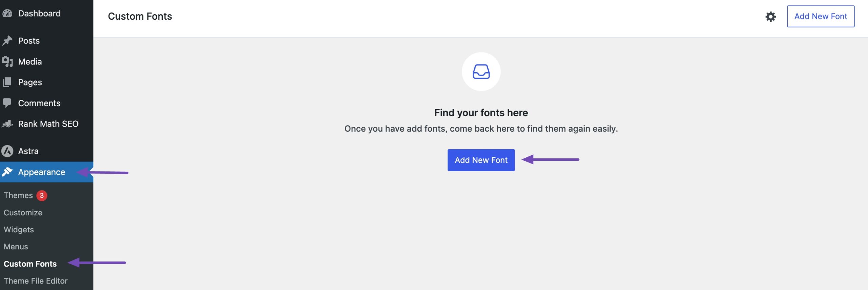868x290 pixels.
Task: Click the Pages document icon
Action: pos(7,82)
